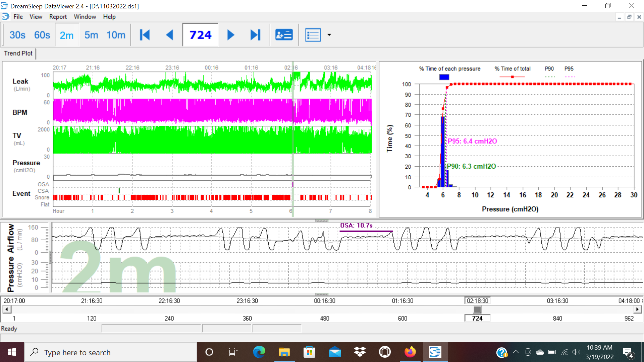Image resolution: width=644 pixels, height=362 pixels.
Task: Click the left arrow of timeline scrollbar
Action: pos(7,309)
